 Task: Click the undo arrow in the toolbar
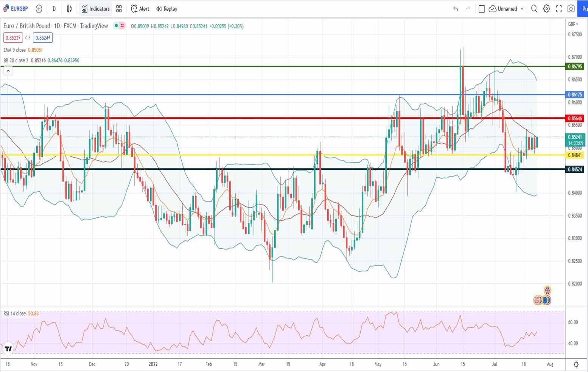(x=456, y=9)
